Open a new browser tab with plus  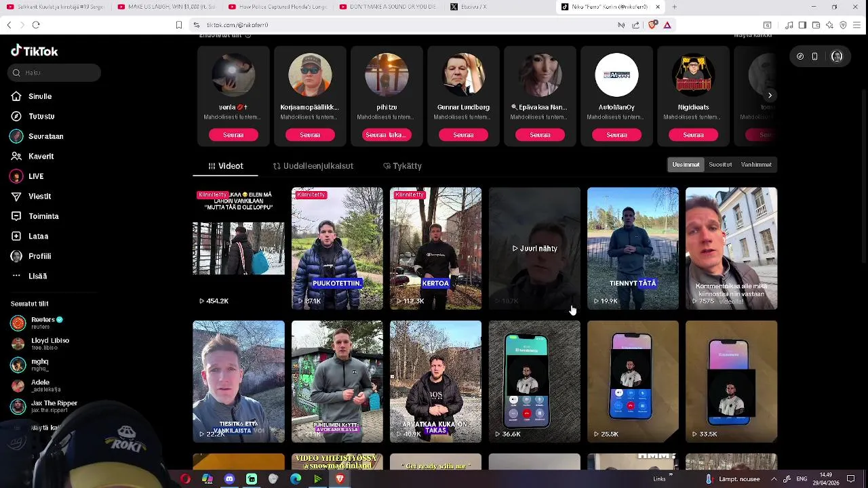[674, 7]
